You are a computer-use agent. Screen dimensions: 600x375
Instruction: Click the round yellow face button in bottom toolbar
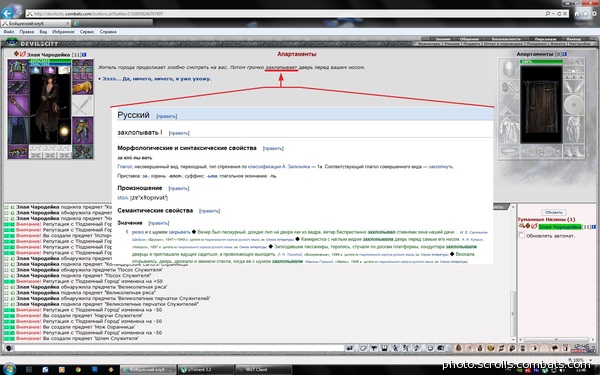pyautogui.click(x=491, y=348)
